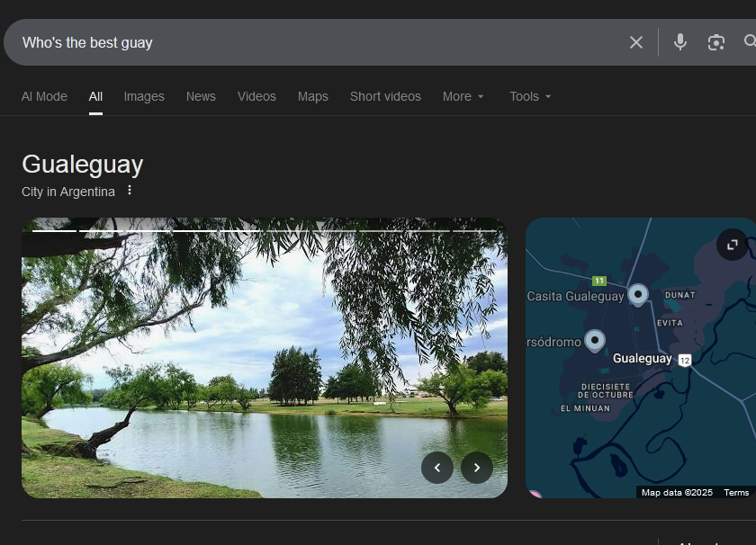Open three-dot menu next to City in Argentina
Viewport: 756px width, 545px height.
[130, 191]
